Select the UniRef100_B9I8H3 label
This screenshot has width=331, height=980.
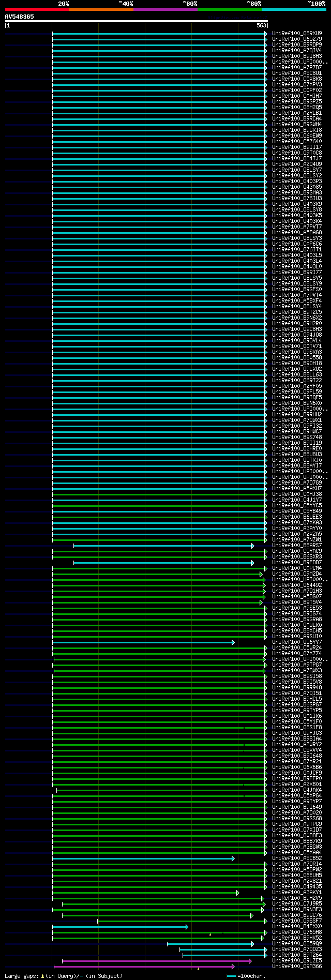pyautogui.click(x=297, y=56)
